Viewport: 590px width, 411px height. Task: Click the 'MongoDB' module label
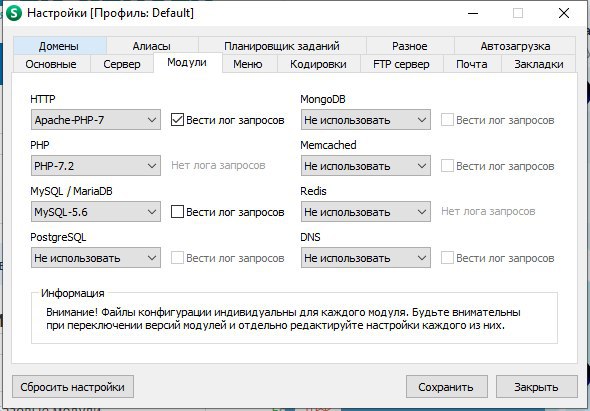pos(323,99)
